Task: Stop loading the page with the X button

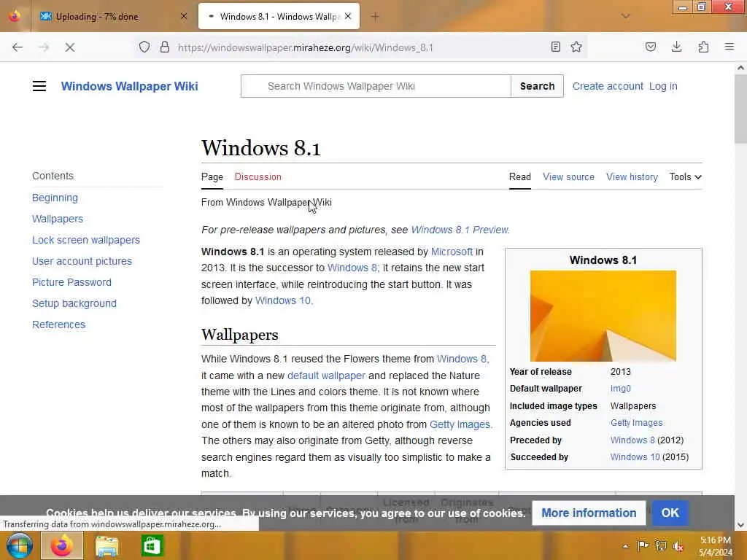Action: point(70,47)
